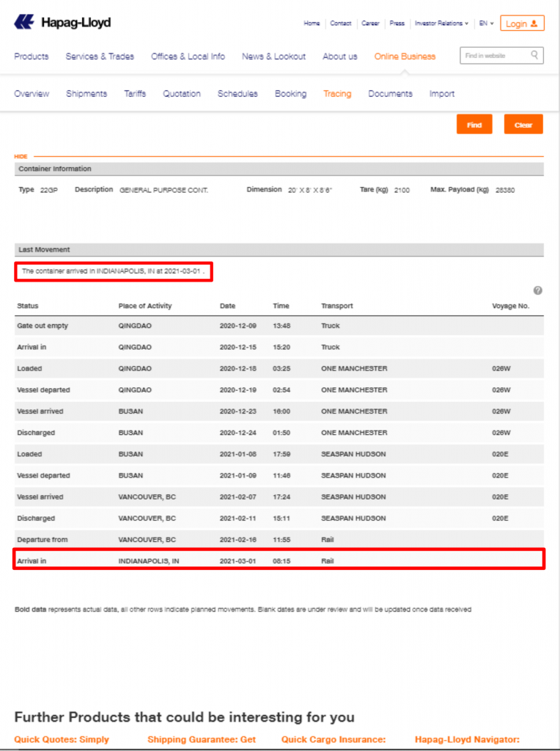Viewport: 560px width, 751px height.
Task: Click the Hapag-Lloyd logo
Action: 62,23
